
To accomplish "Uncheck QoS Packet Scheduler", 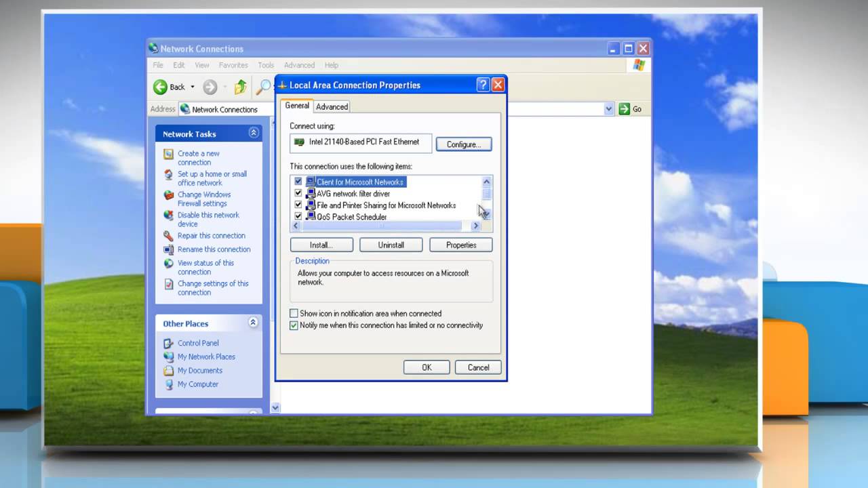I will pos(298,216).
